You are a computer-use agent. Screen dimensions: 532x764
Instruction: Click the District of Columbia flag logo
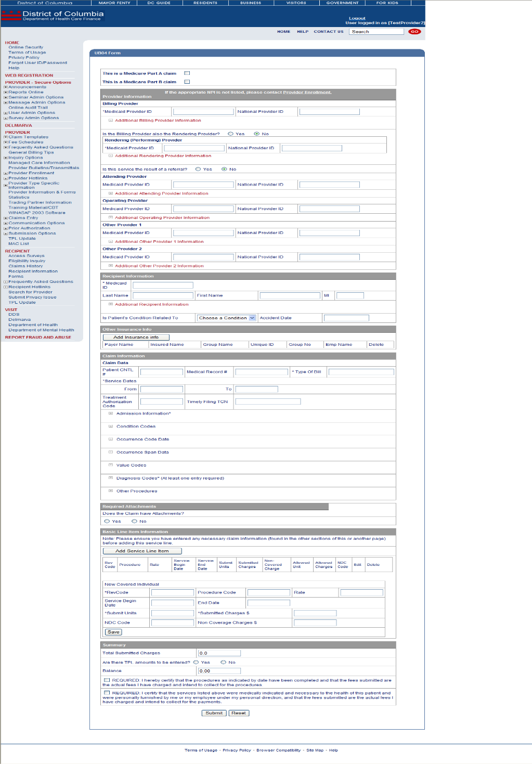[11, 15]
